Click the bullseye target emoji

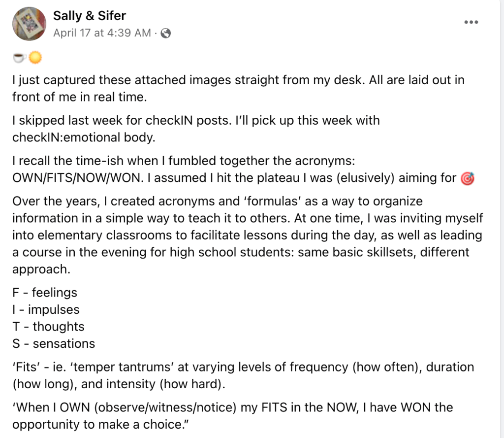(467, 178)
